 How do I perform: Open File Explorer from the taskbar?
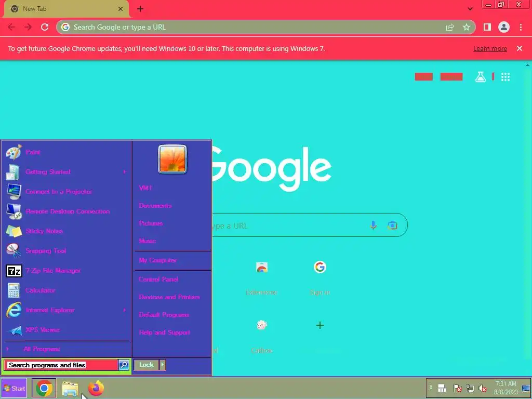(x=70, y=389)
